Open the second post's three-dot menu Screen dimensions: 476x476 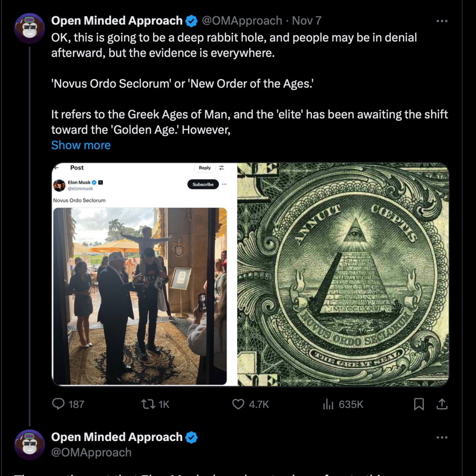tap(442, 438)
